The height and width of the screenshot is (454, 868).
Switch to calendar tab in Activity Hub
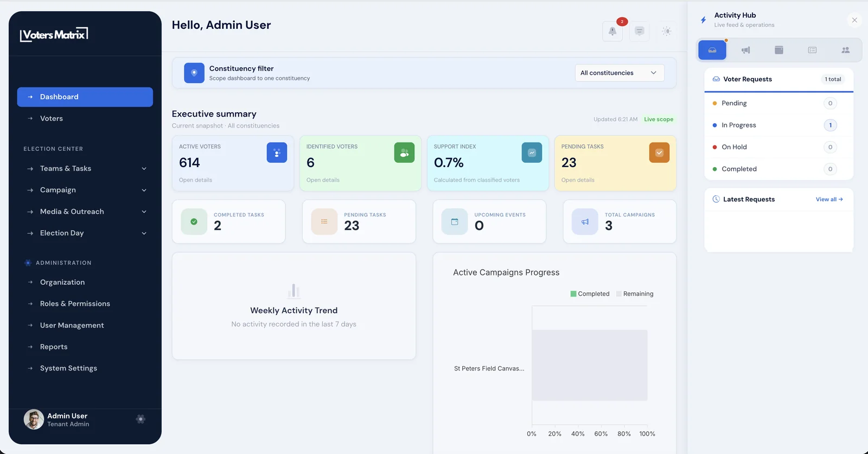click(x=779, y=50)
